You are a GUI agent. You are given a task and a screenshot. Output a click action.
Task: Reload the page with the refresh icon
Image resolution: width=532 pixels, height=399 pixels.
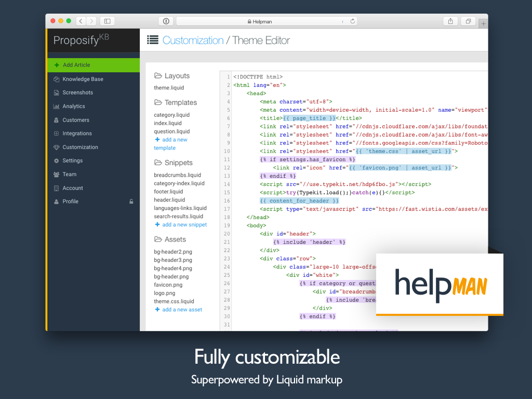[353, 21]
